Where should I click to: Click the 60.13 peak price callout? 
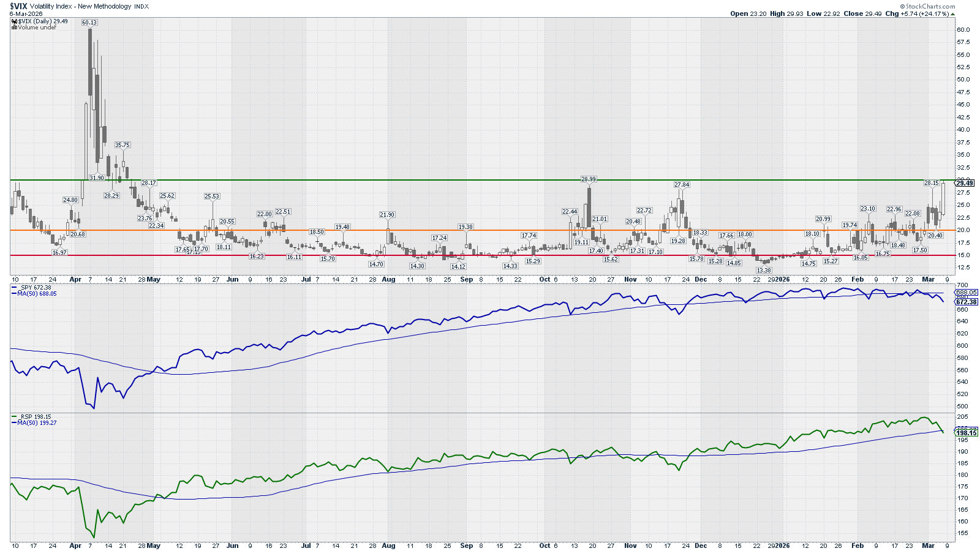(x=89, y=23)
